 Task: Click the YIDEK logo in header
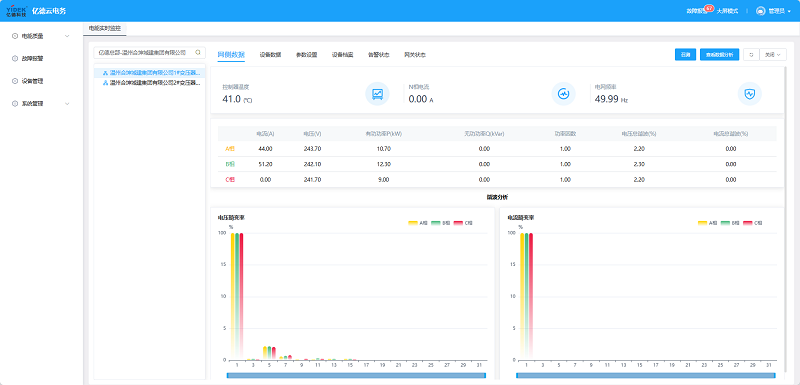tap(16, 11)
